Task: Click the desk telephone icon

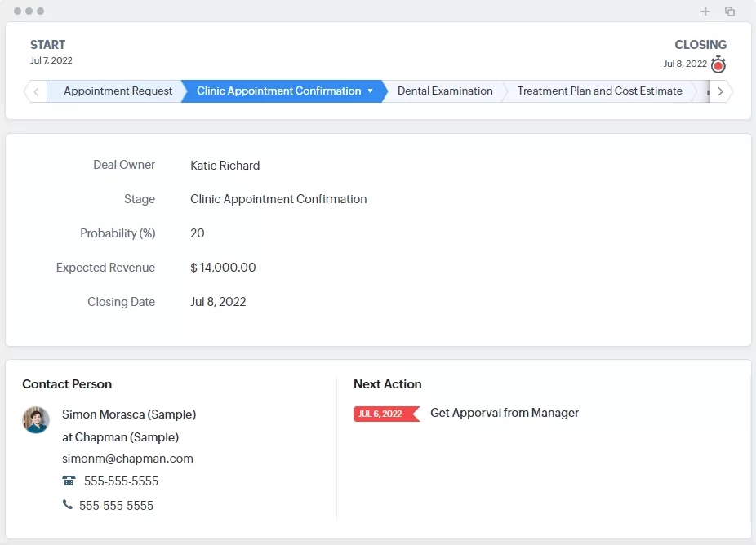Action: pos(69,481)
